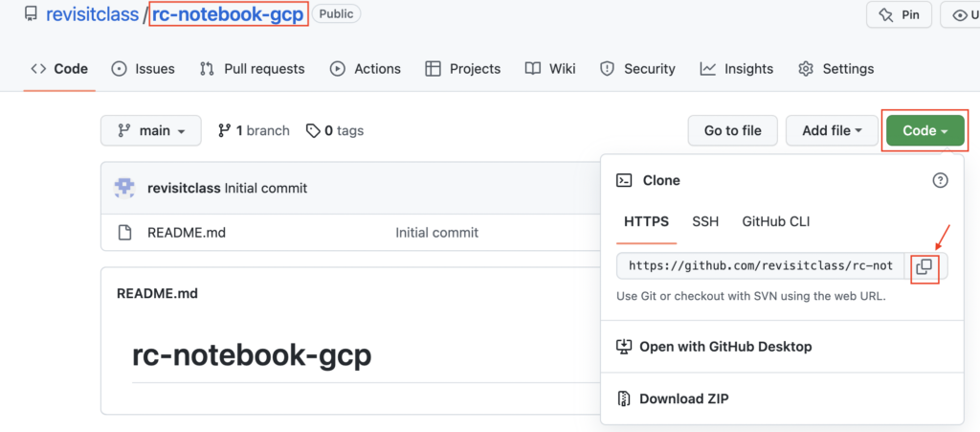The image size is (980, 432).
Task: Open the Actions tab
Action: tap(365, 69)
